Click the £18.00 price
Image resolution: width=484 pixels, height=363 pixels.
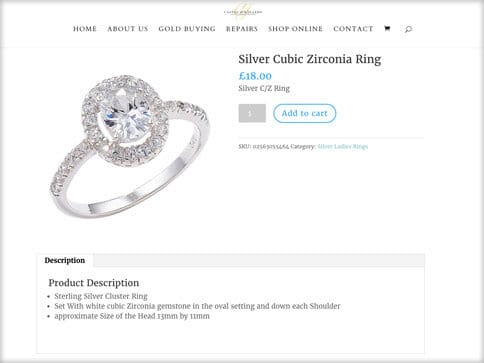[x=255, y=76]
